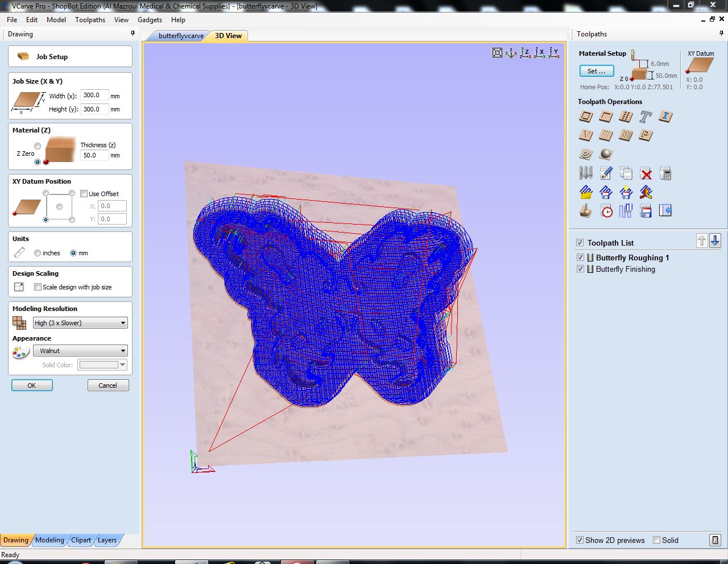Click the Delete toolpath red X icon
The height and width of the screenshot is (564, 728).
click(x=646, y=173)
